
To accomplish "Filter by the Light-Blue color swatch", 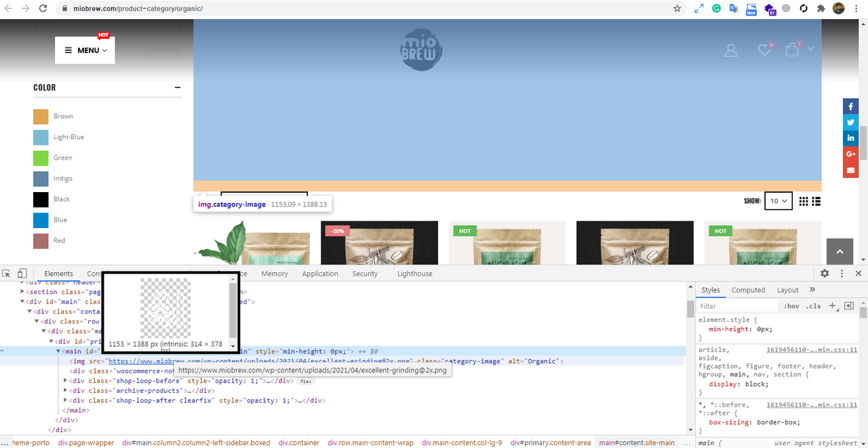I will tap(41, 137).
